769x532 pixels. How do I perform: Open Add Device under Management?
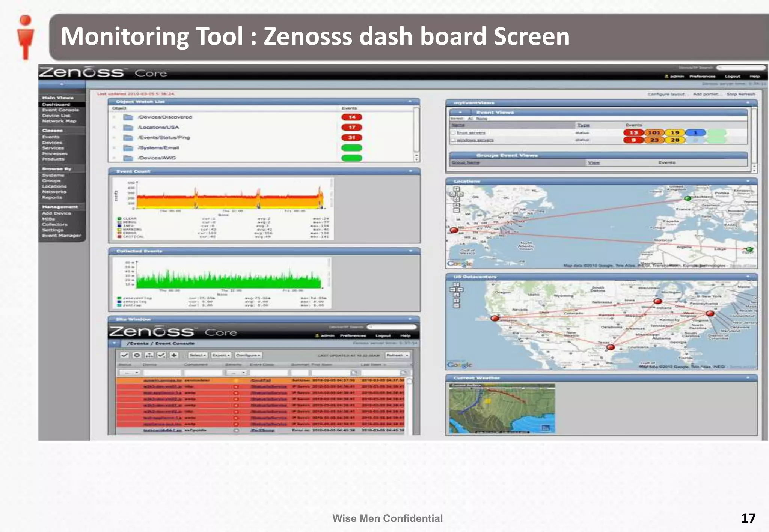[x=56, y=213]
